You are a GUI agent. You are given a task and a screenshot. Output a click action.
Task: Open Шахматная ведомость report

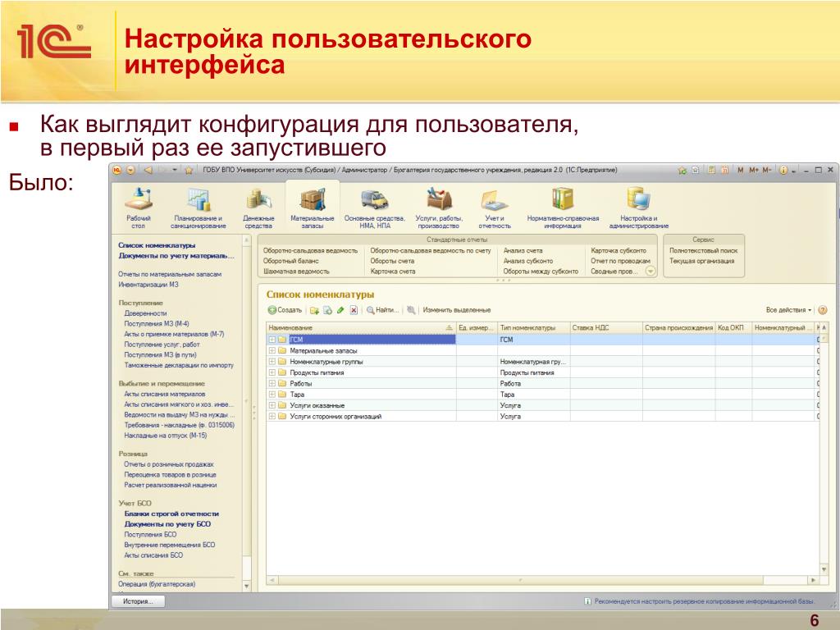(296, 272)
